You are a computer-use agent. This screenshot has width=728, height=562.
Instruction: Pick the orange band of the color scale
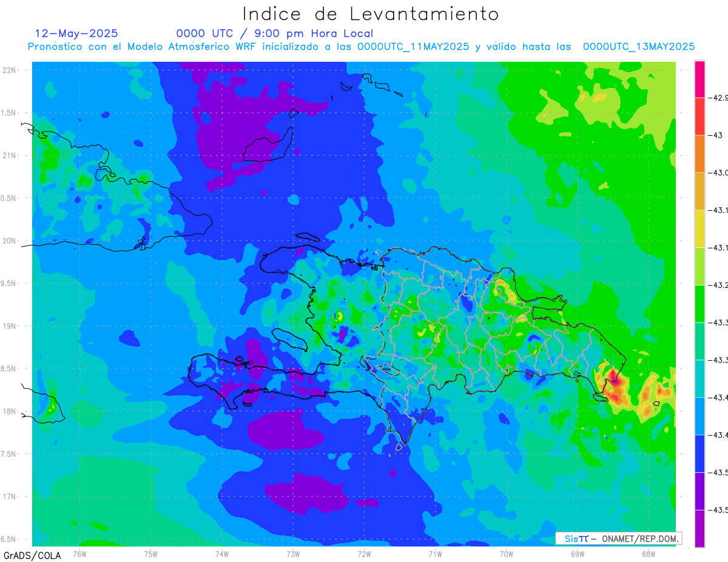[699, 153]
